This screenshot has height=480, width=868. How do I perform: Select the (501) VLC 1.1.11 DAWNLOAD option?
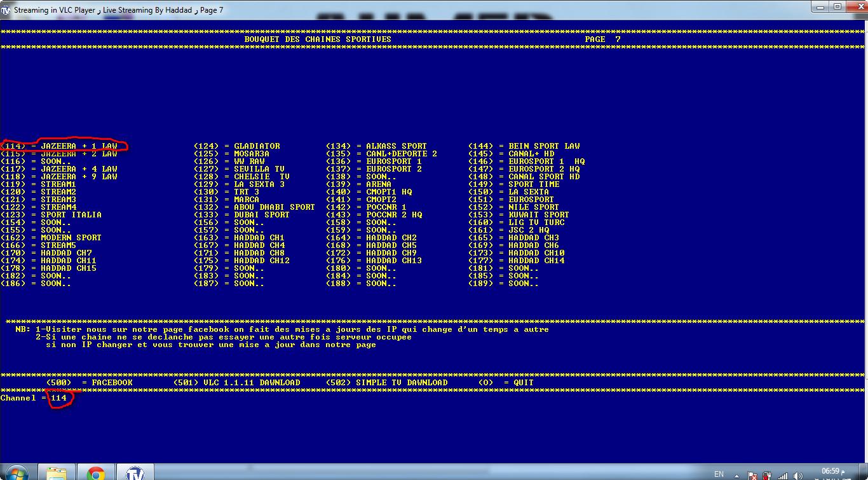(x=236, y=383)
